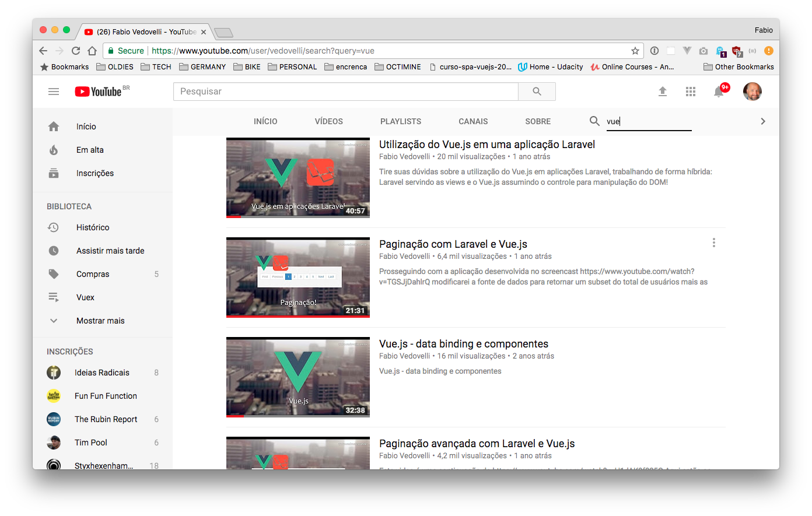Viewport: 812px width, 516px height.
Task: Open video title Utilização do Vue.js em uma aplicação Laravel
Action: coord(487,145)
